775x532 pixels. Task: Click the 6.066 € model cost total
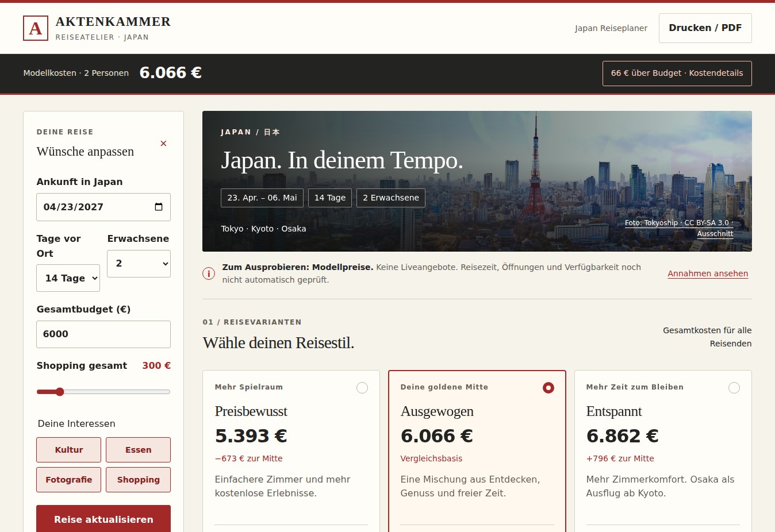(x=171, y=73)
